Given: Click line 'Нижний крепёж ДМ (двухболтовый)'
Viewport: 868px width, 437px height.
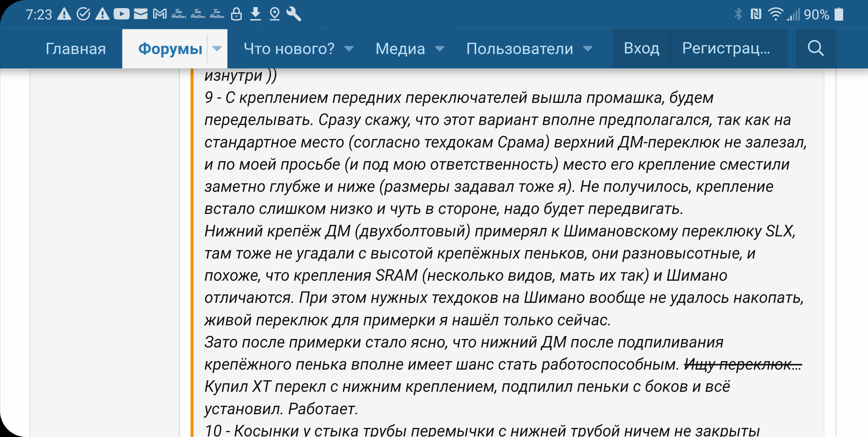Looking at the screenshot, I should 500,231.
